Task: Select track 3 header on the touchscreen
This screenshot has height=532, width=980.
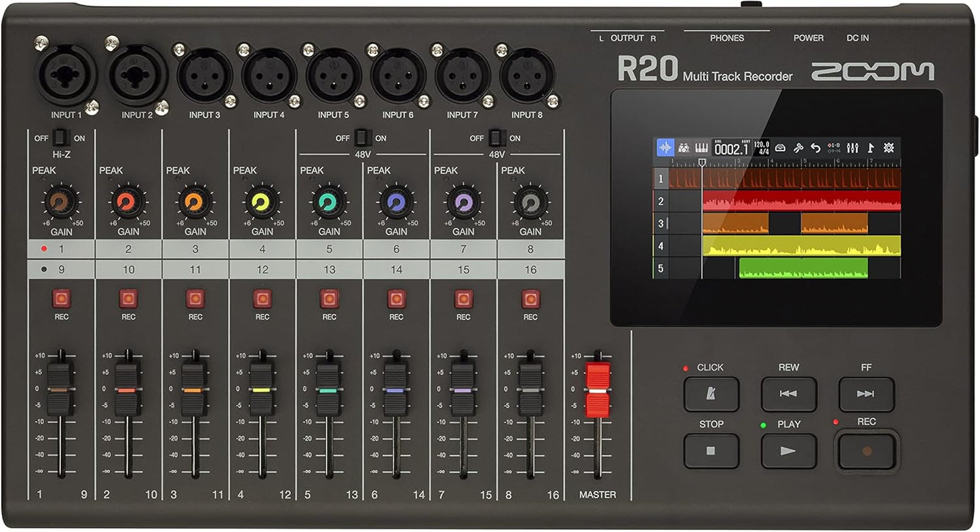Action: [661, 224]
